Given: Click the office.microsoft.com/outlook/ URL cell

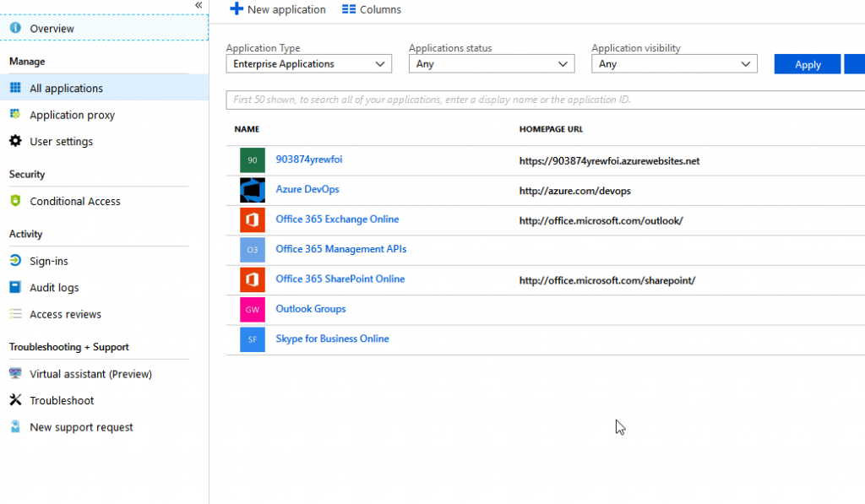Looking at the screenshot, I should [x=601, y=220].
